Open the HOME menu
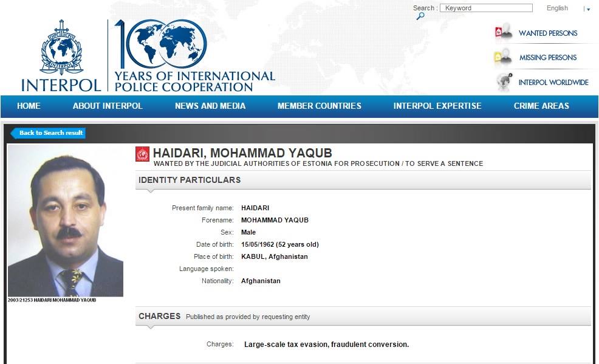Image resolution: width=599 pixels, height=364 pixels. 29,106
